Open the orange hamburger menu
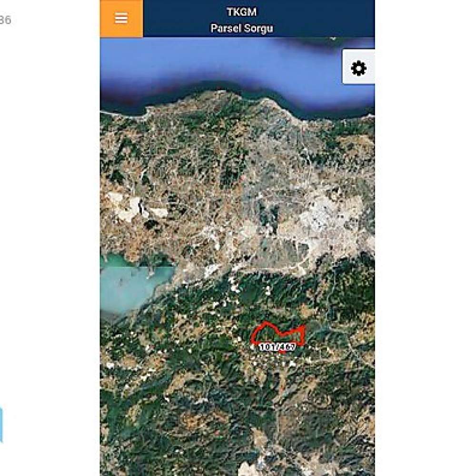Viewport: 476px width, 476px height. pyautogui.click(x=121, y=19)
